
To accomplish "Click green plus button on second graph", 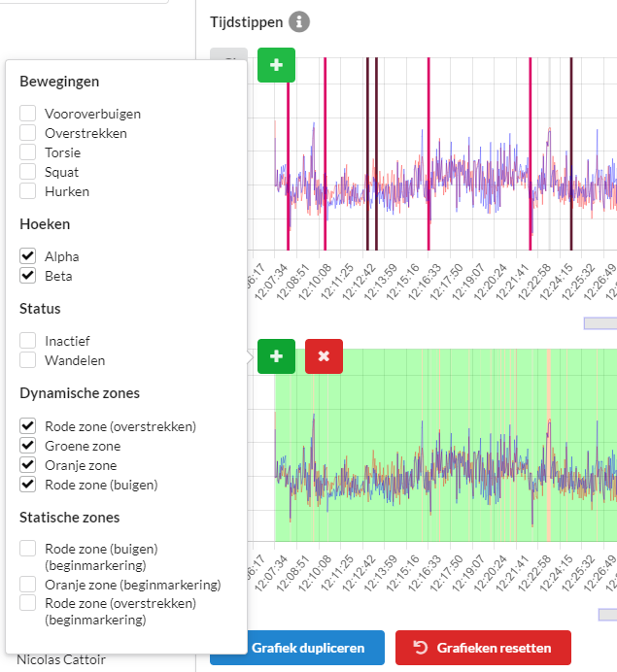I will pyautogui.click(x=276, y=356).
